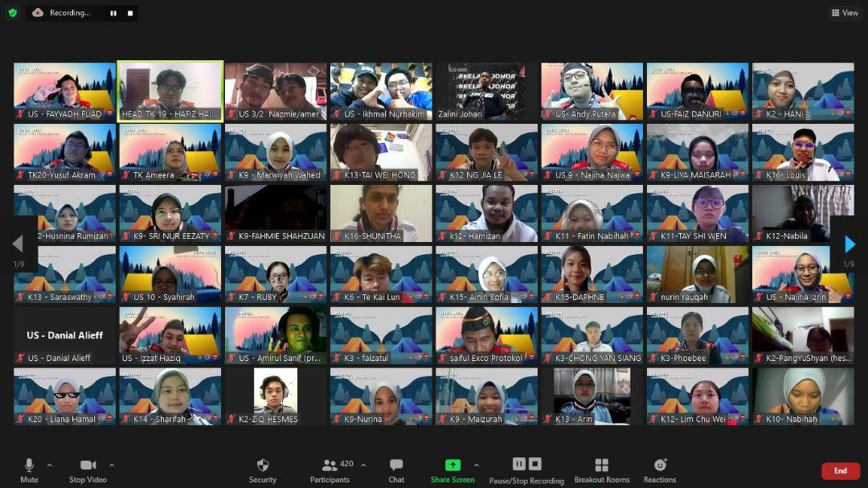Click the green encryption shield icon

coord(12,13)
